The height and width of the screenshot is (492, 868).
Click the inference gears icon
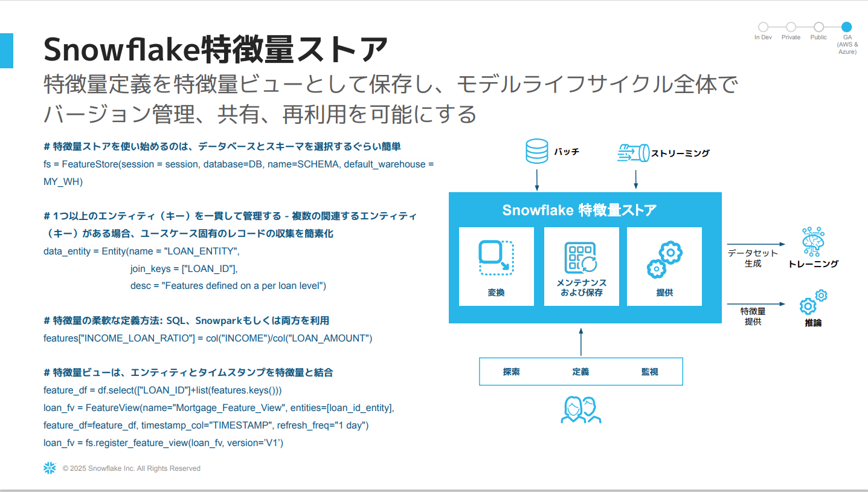[x=813, y=302]
